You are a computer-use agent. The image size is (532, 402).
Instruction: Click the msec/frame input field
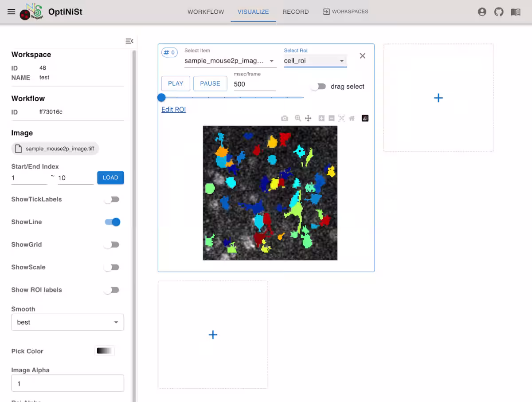point(255,84)
